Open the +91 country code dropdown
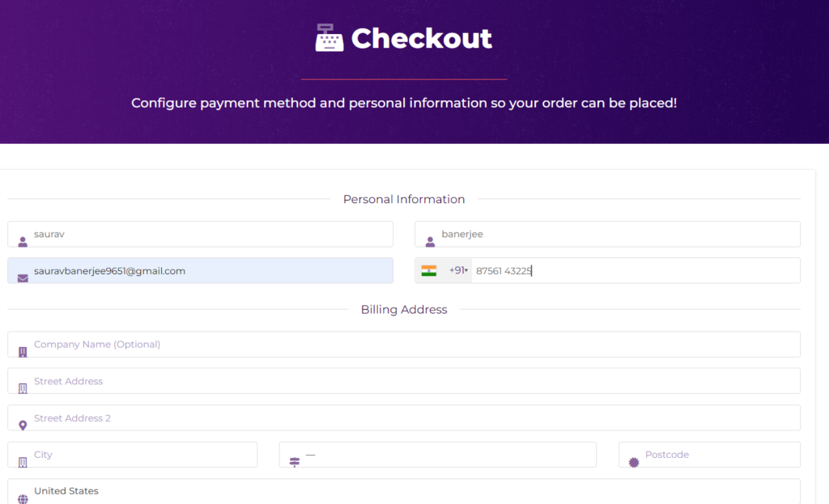Viewport: 829px width, 504px height. pyautogui.click(x=458, y=270)
